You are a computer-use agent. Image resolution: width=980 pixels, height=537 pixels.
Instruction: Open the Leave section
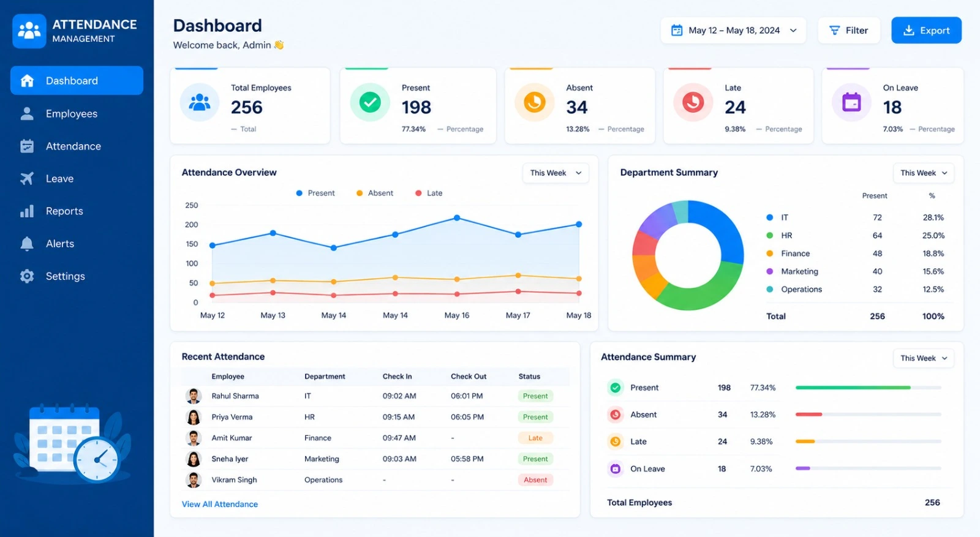tap(77, 178)
